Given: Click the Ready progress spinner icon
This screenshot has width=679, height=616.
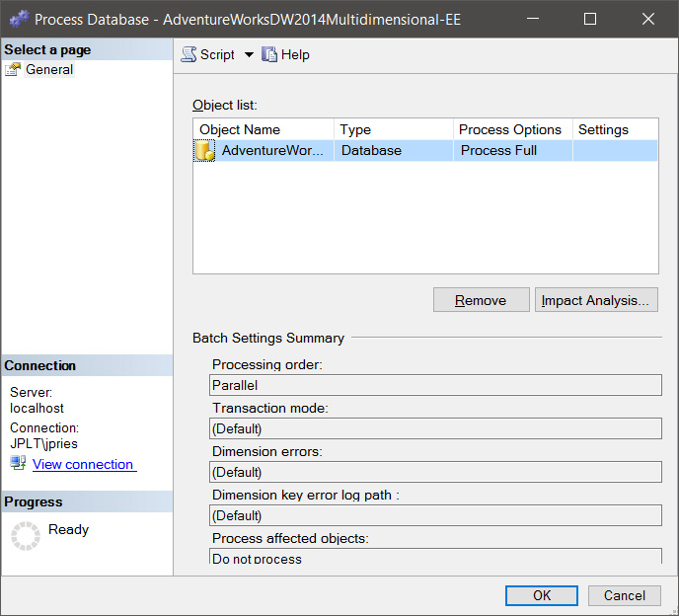Looking at the screenshot, I should (25, 536).
